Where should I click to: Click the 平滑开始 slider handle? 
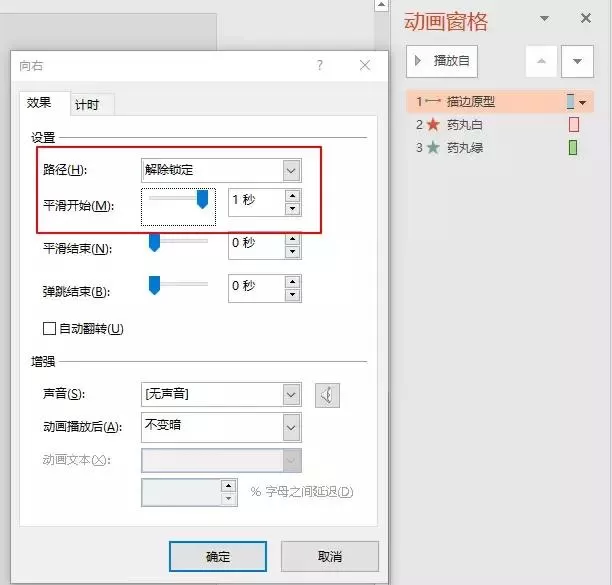202,199
